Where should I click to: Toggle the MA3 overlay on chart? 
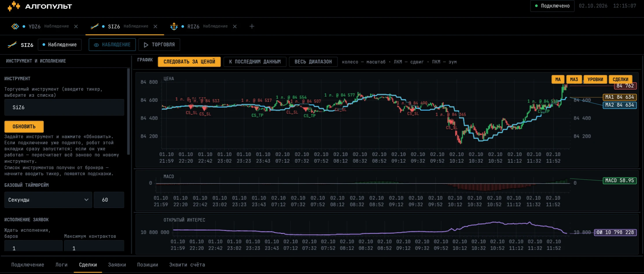point(574,79)
